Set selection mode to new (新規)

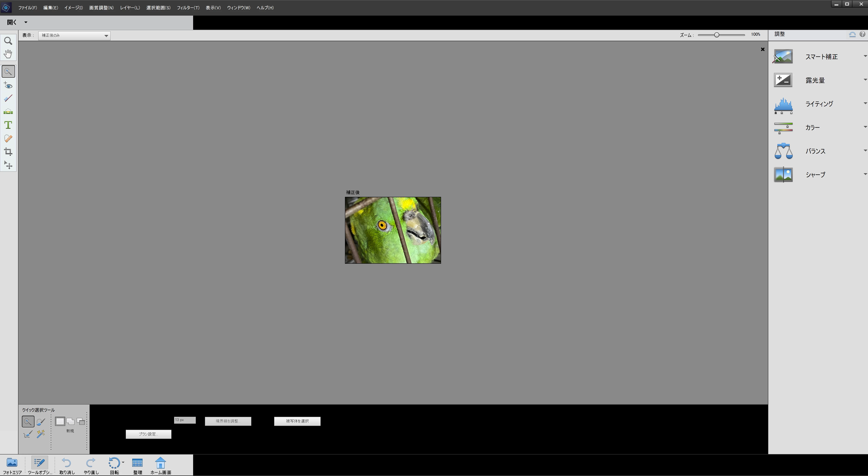click(x=60, y=421)
